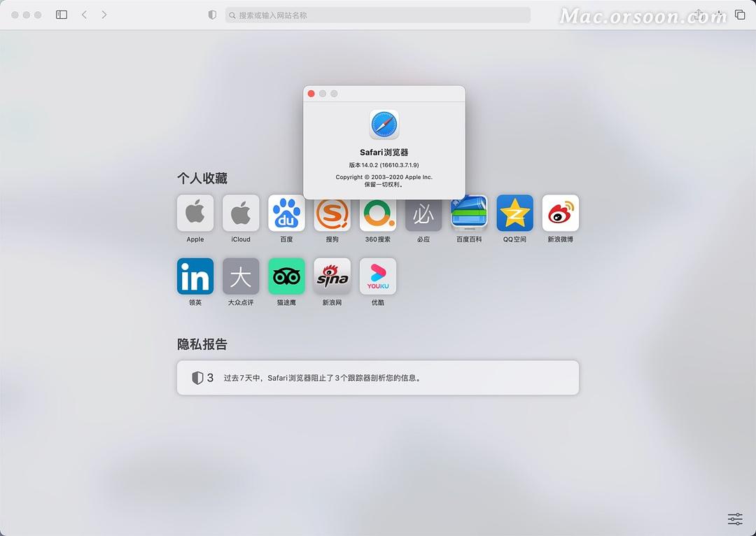The width and height of the screenshot is (756, 536).
Task: Open the privacy report shield in toolbar
Action: pos(212,15)
